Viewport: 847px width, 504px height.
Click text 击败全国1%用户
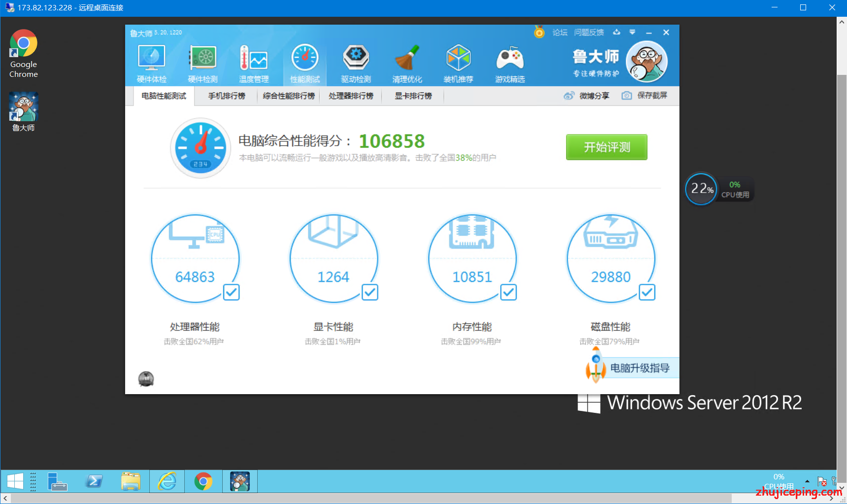pos(333,341)
